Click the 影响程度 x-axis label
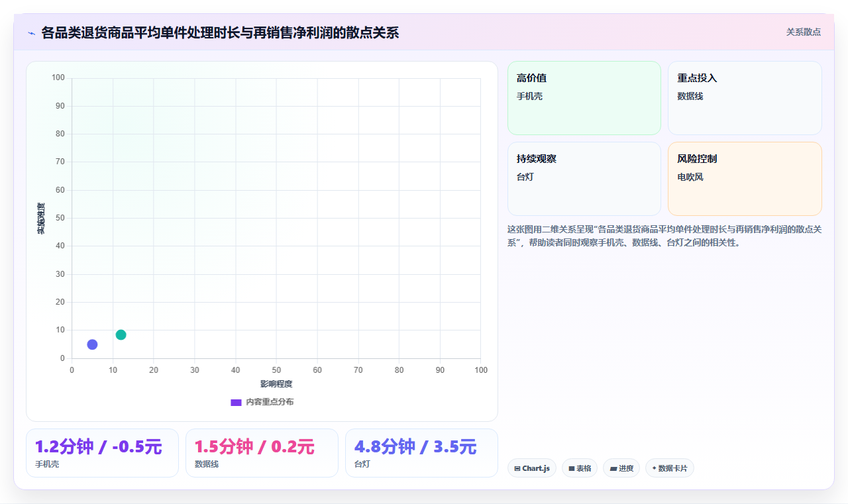 [276, 384]
